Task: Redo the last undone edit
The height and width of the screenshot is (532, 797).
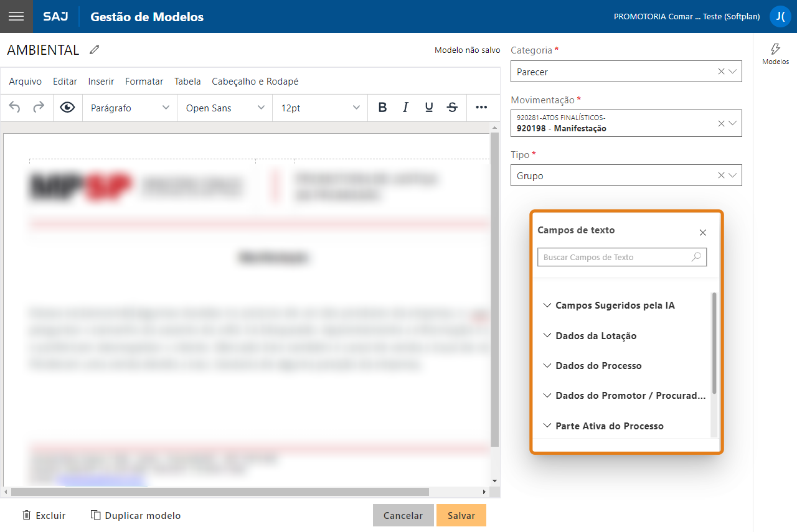Action: point(39,108)
